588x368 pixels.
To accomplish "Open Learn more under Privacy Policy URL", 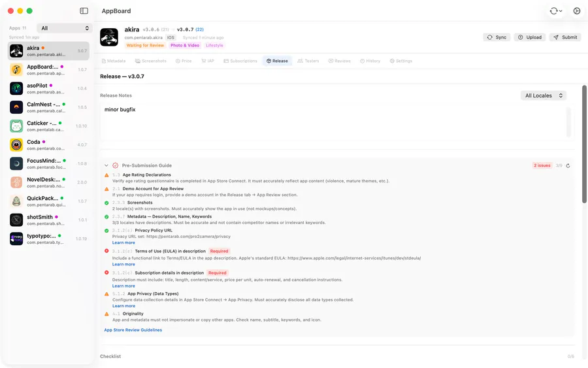I will coord(123,243).
